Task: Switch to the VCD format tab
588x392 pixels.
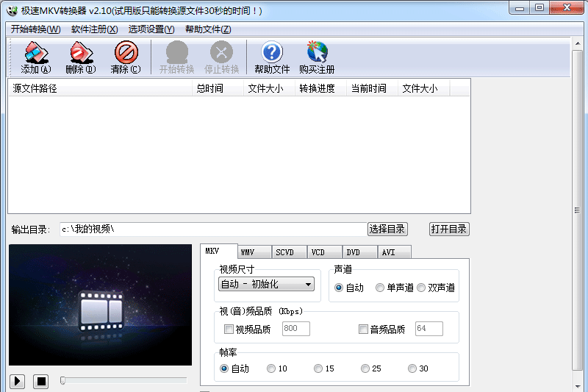Action: pyautogui.click(x=324, y=252)
